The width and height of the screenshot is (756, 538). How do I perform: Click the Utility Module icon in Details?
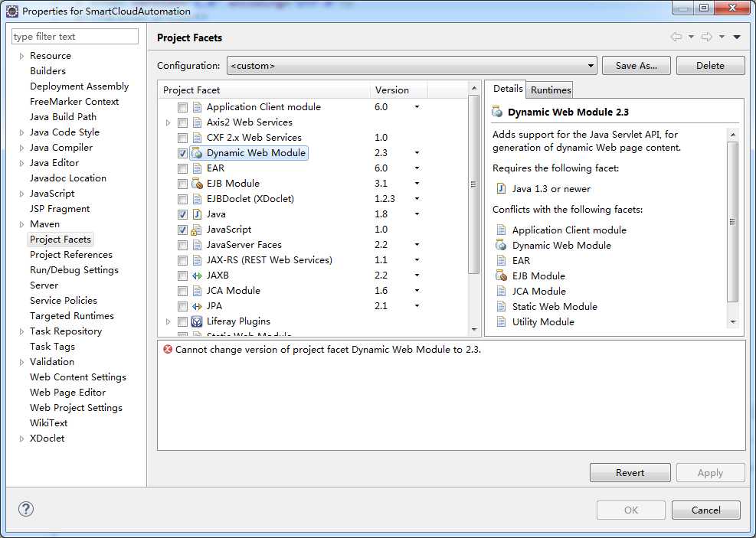[x=502, y=321]
